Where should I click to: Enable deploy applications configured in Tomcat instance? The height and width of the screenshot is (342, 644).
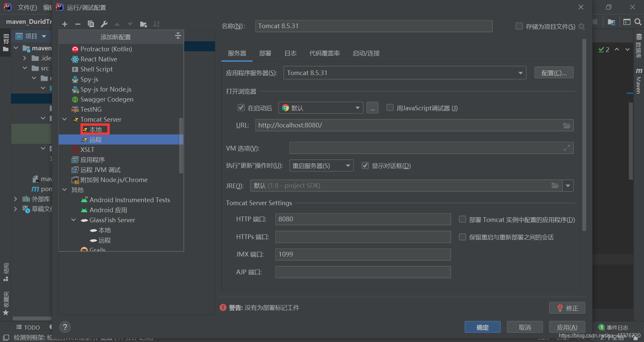click(463, 219)
